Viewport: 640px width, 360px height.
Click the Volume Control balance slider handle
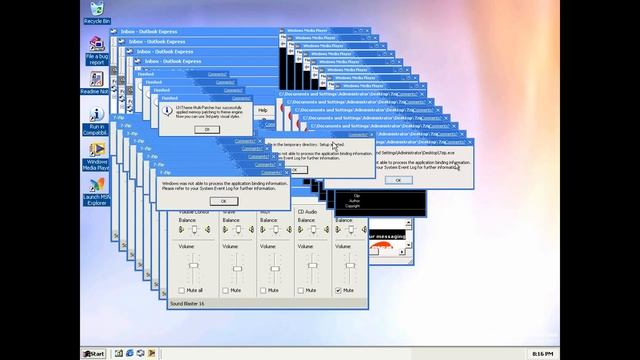pyautogui.click(x=194, y=230)
